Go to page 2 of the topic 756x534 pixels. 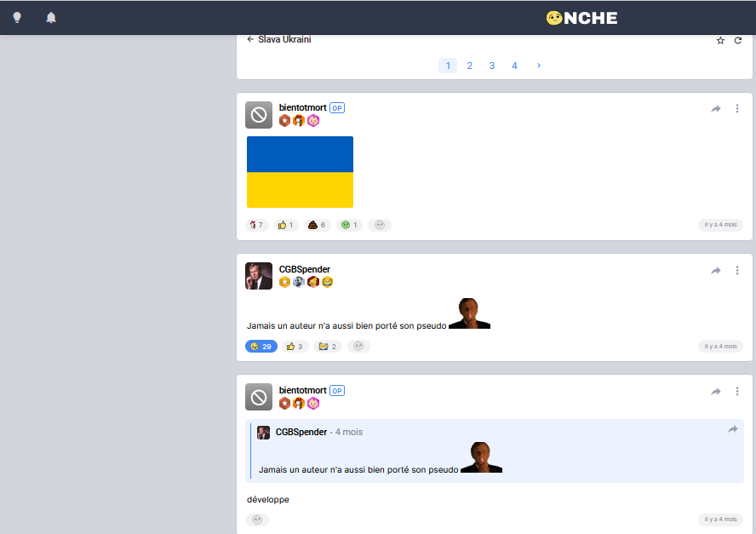click(469, 66)
